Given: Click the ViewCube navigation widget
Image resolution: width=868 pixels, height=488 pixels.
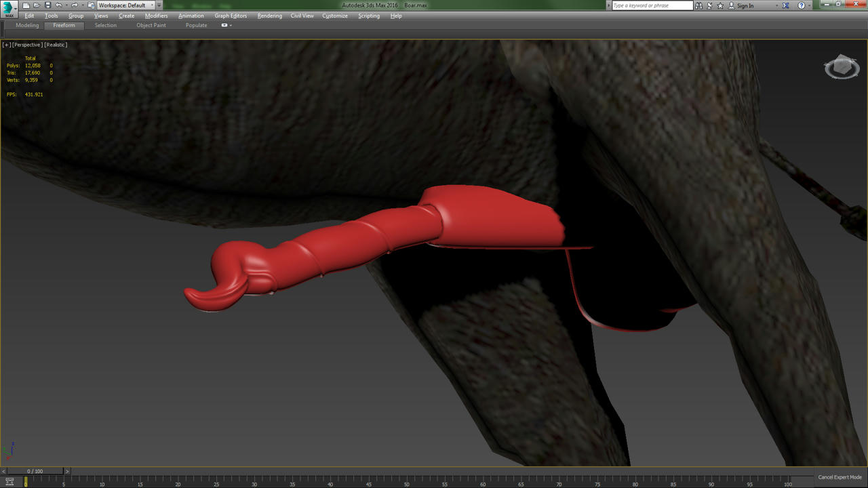Looking at the screenshot, I should coord(842,67).
